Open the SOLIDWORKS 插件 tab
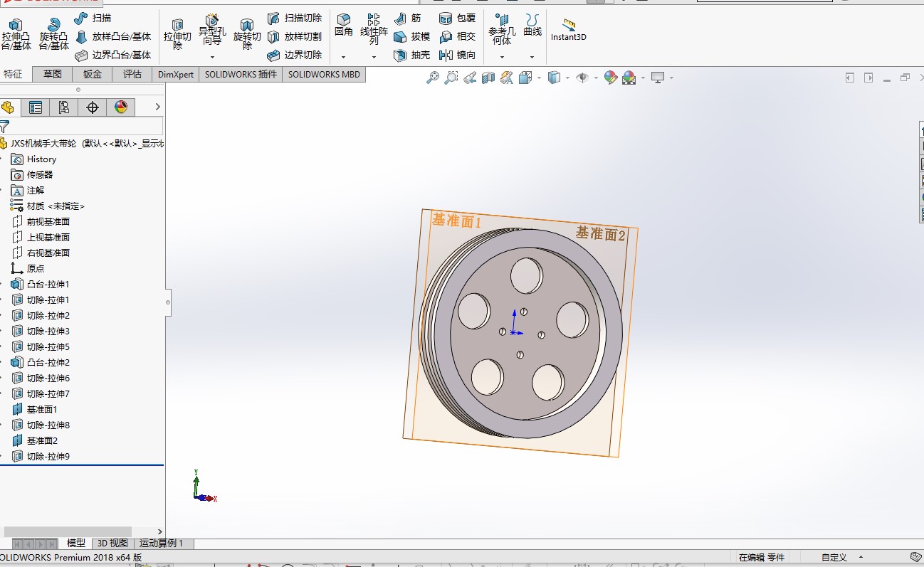924x567 pixels. [x=241, y=74]
